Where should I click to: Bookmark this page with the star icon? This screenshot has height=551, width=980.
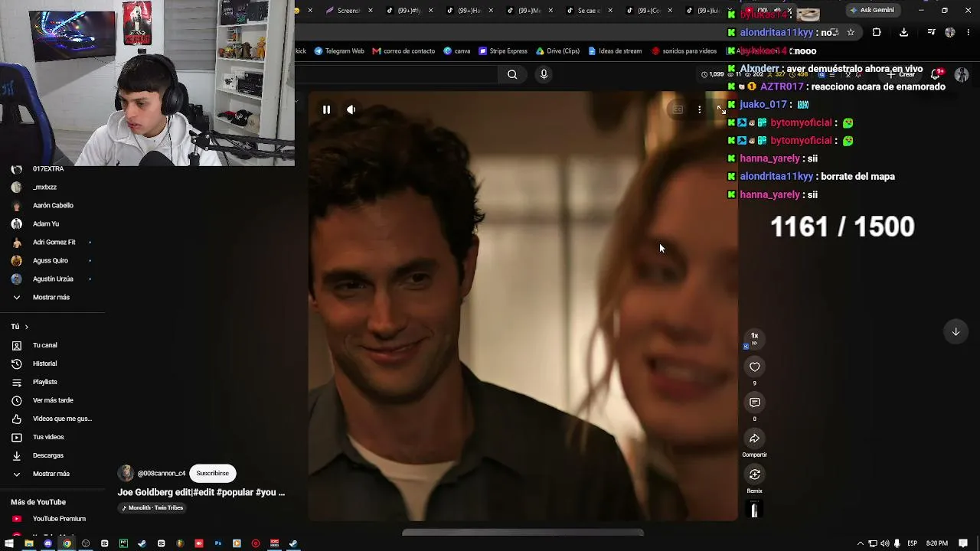pos(851,32)
